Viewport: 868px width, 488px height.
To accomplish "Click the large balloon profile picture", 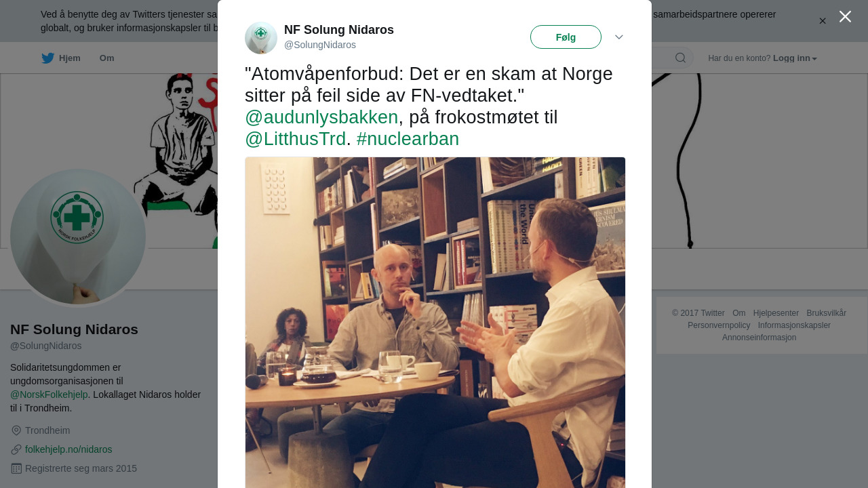I will tap(78, 237).
